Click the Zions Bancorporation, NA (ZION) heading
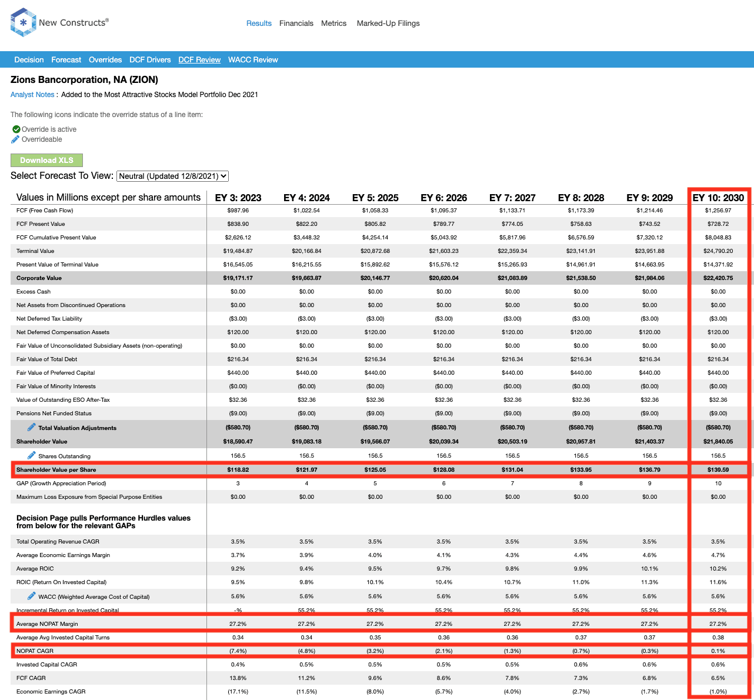Screen dimensions: 754x700 (84, 79)
